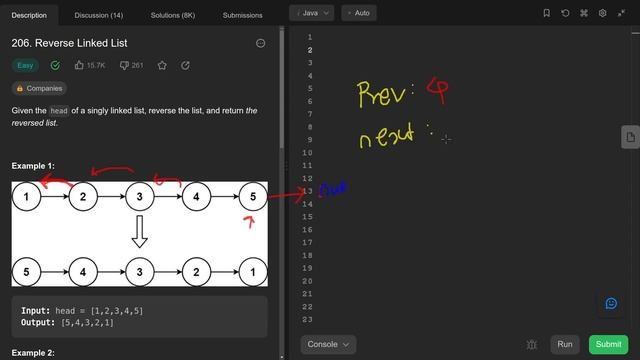640x360 pixels.
Task: Open the Java language dropdown
Action: pos(311,13)
